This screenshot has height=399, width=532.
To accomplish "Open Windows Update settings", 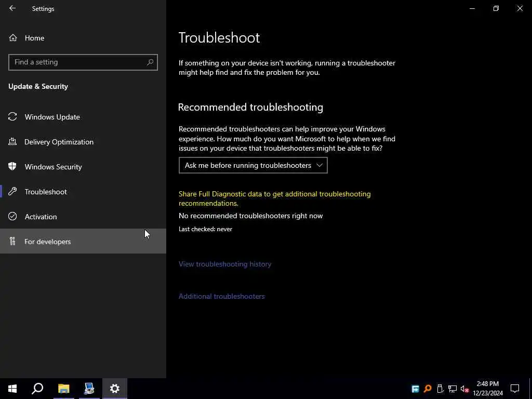I will tap(83, 117).
